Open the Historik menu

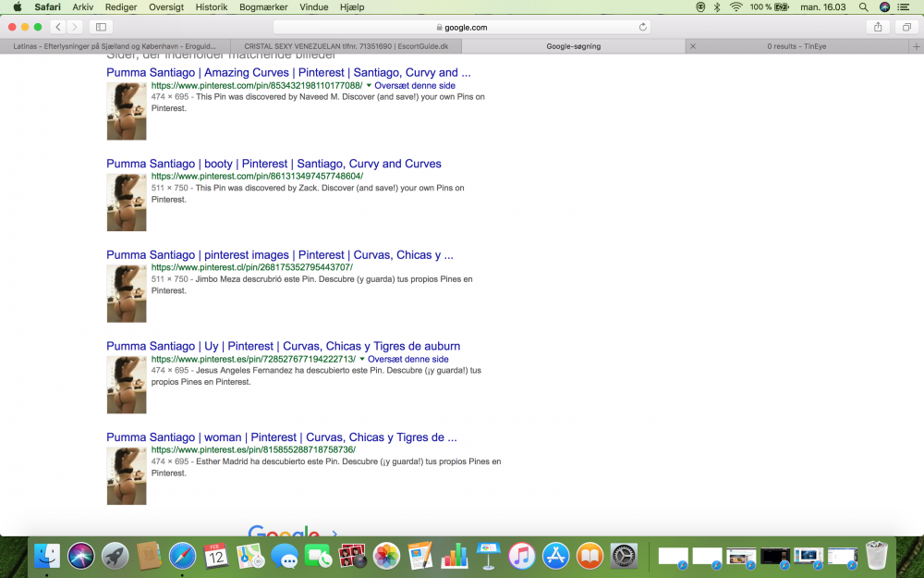212,7
